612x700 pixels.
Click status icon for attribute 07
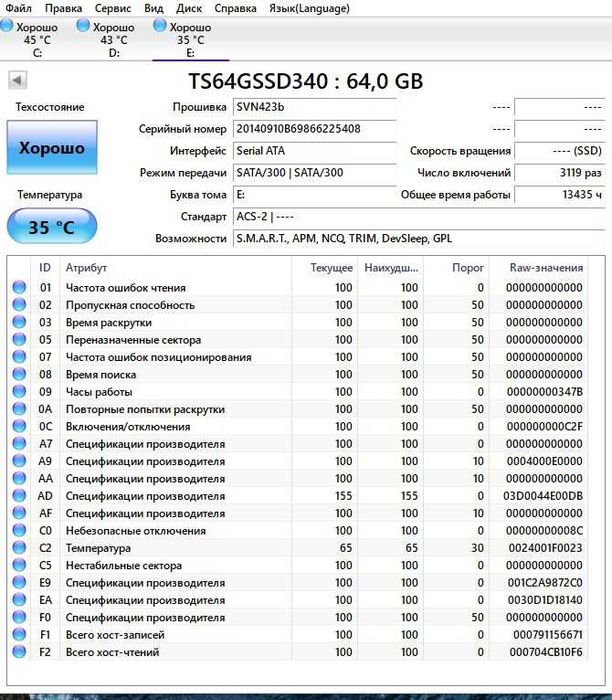pos(19,357)
